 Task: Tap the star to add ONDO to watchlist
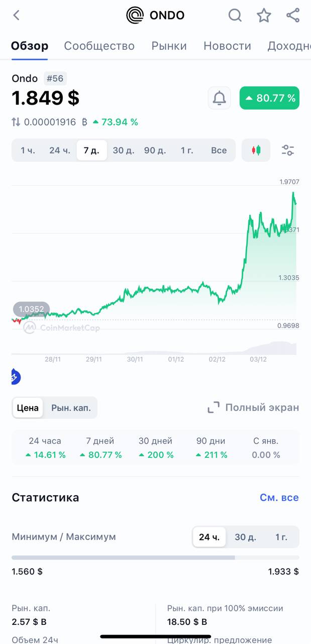[x=263, y=15]
